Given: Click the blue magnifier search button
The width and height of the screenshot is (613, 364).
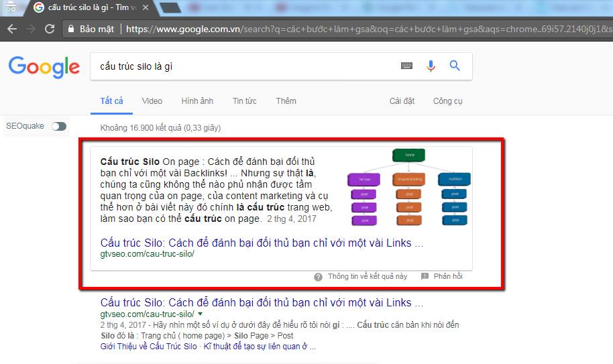Looking at the screenshot, I should (455, 66).
